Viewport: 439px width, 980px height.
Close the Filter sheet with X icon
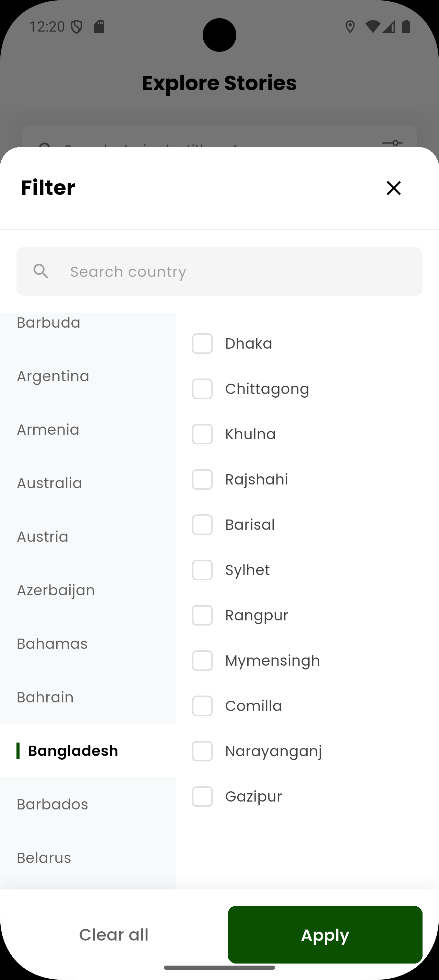[x=393, y=188]
